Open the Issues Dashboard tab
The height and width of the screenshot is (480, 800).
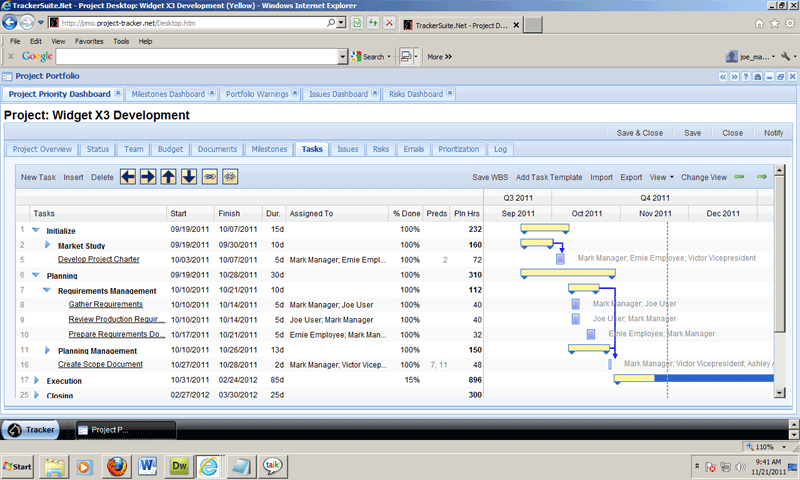338,94
